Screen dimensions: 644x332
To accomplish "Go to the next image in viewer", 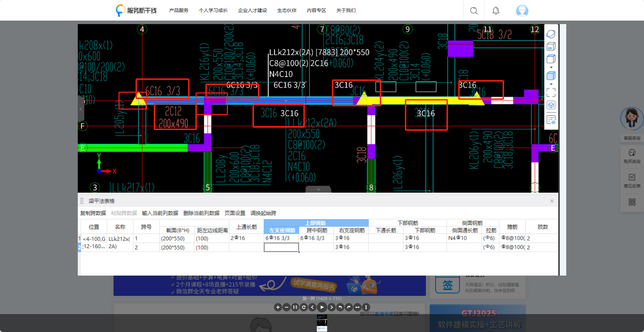I will 332,307.
